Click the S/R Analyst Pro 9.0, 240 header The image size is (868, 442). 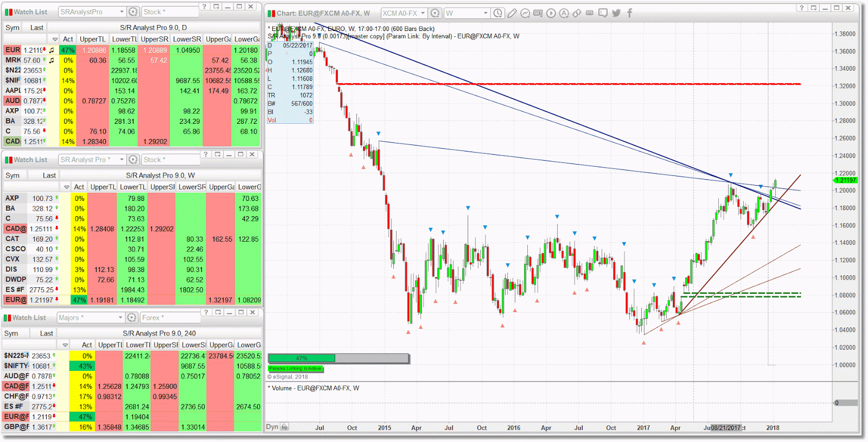159,333
